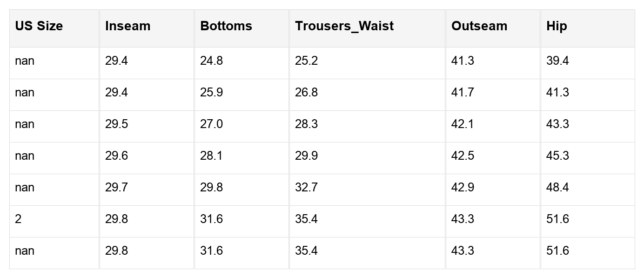Select the Trousers_Waist value 26.8
Image resolution: width=644 pixels, height=278 pixels.
pos(307,93)
